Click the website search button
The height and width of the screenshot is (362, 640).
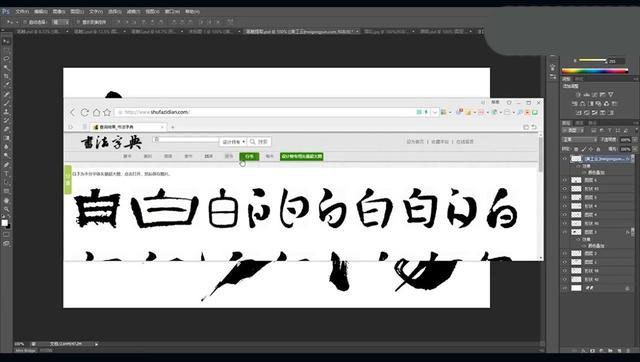pyautogui.click(x=259, y=142)
